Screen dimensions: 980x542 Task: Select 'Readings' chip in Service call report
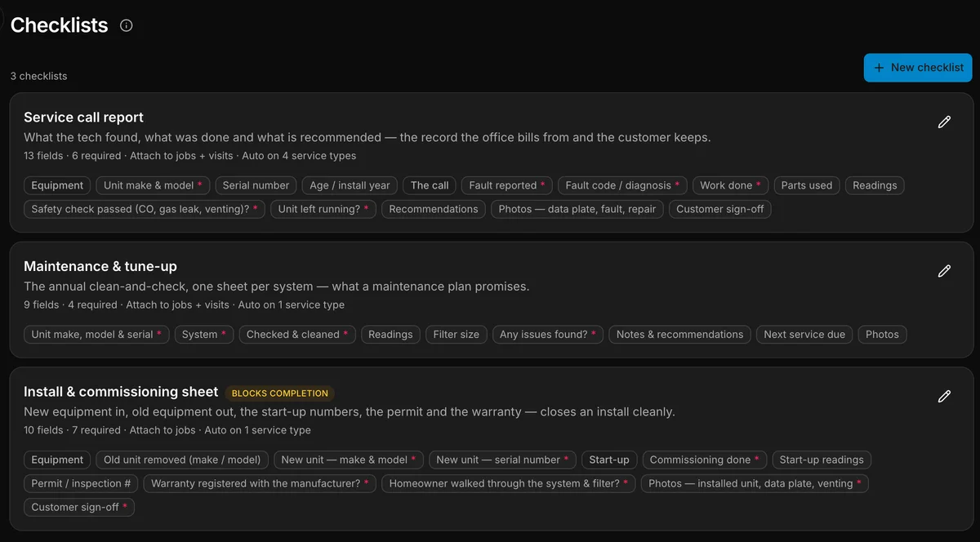875,185
